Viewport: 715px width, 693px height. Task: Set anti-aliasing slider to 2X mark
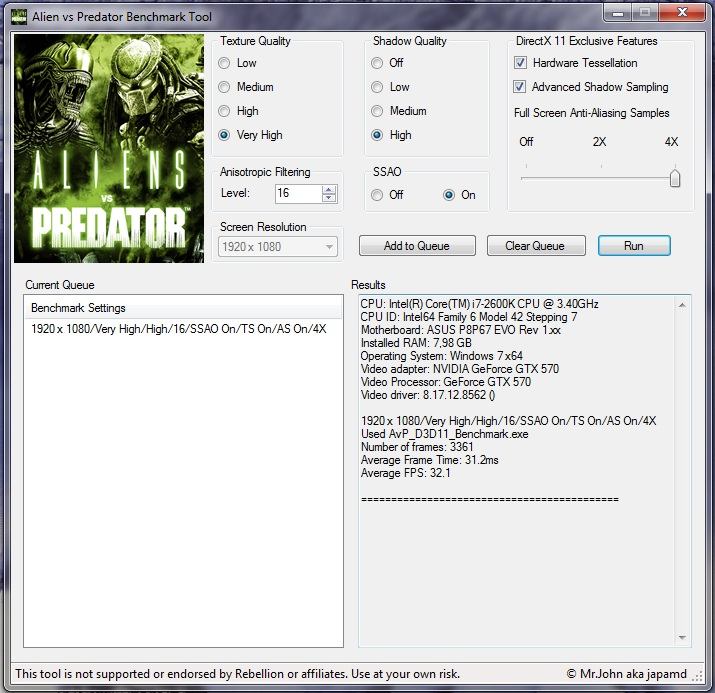(601, 178)
